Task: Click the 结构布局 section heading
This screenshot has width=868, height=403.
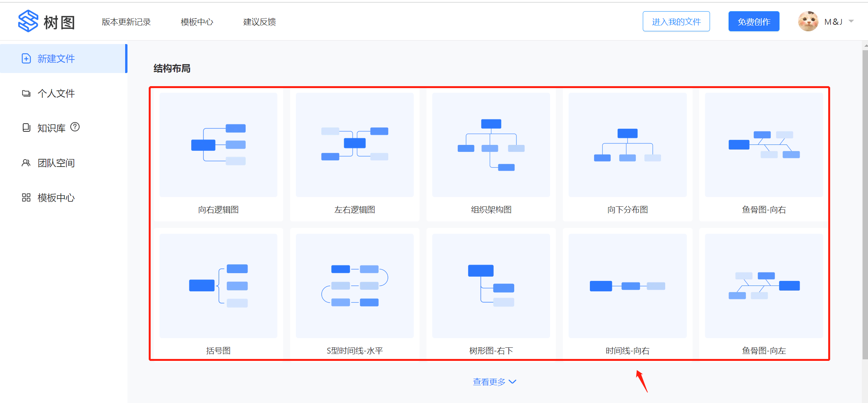Action: (172, 68)
